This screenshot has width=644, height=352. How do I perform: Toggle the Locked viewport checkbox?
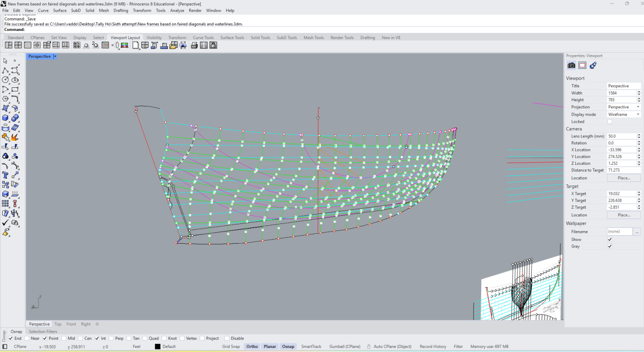(x=610, y=121)
